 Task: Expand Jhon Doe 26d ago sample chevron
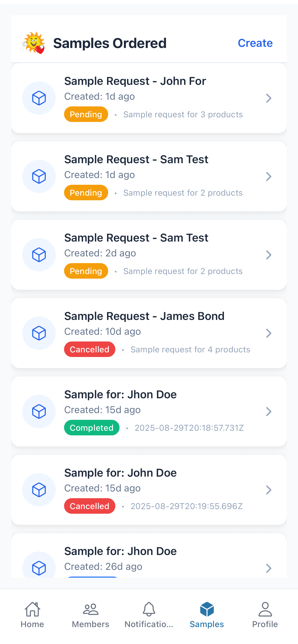click(x=269, y=568)
